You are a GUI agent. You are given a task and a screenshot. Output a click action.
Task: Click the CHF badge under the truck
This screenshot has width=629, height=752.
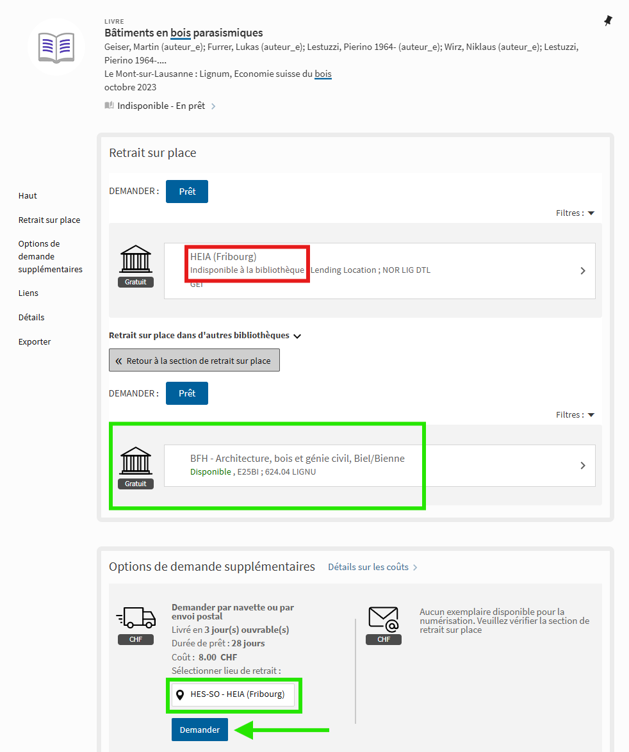[x=136, y=639]
